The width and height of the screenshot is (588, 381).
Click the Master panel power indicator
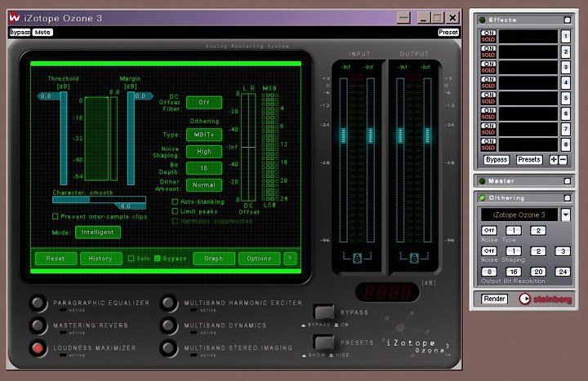click(483, 181)
